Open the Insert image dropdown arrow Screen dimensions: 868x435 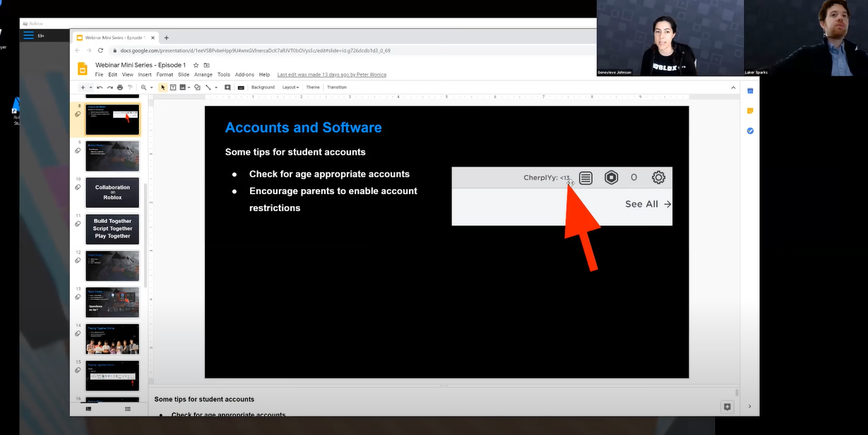189,88
